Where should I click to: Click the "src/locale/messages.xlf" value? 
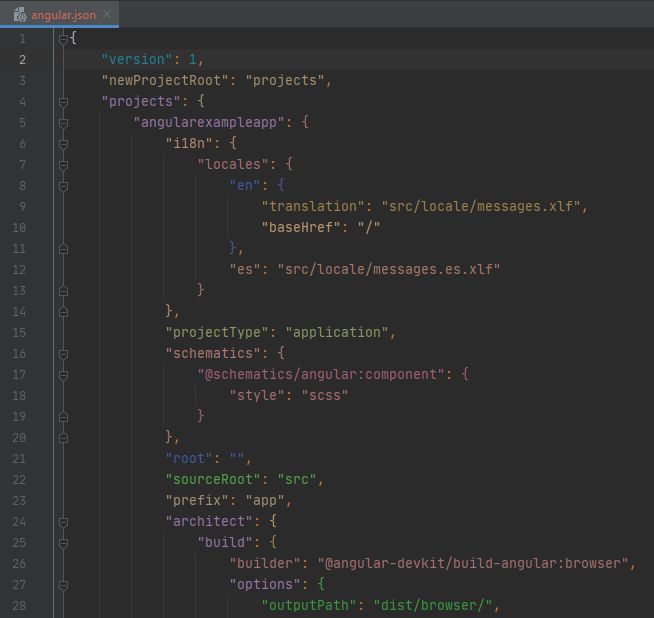(x=481, y=206)
